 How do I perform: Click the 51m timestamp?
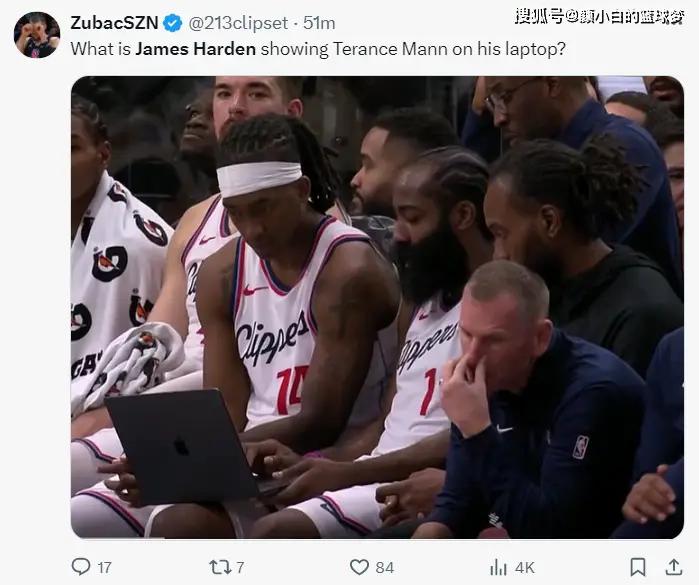[x=319, y=23]
